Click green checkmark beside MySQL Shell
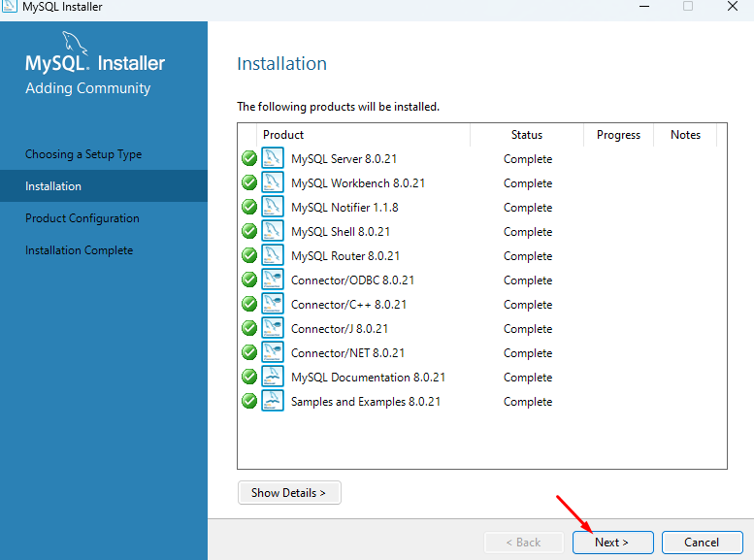This screenshot has height=560, width=754. tap(249, 231)
